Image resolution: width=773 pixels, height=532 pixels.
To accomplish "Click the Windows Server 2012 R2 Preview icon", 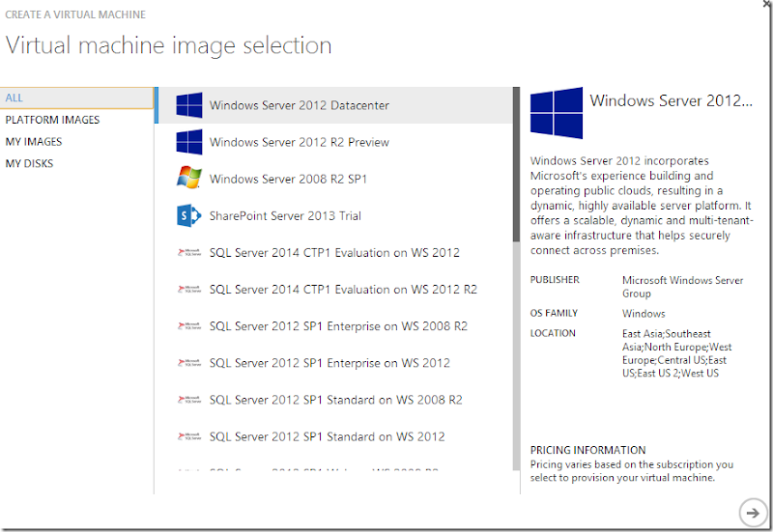I will tap(188, 142).
